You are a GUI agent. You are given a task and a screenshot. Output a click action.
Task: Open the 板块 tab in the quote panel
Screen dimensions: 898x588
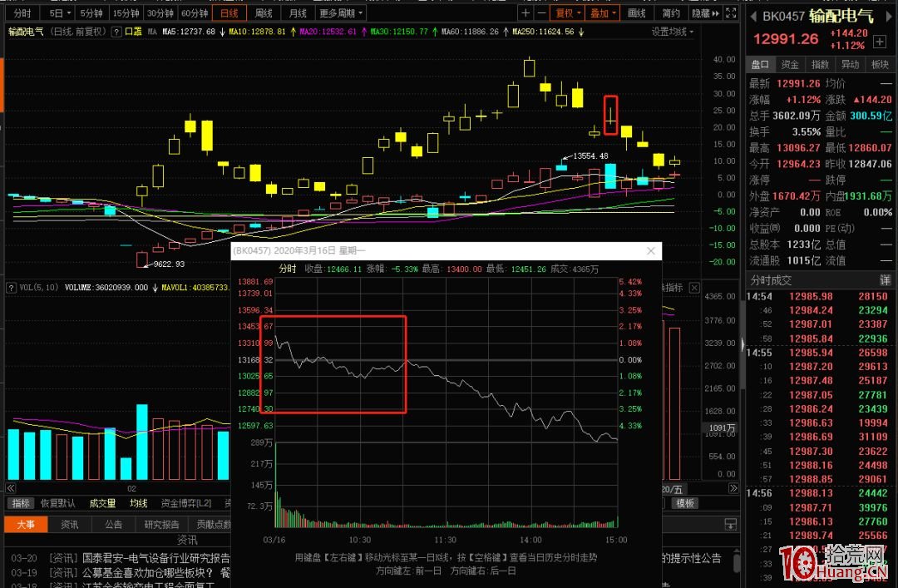[x=880, y=64]
